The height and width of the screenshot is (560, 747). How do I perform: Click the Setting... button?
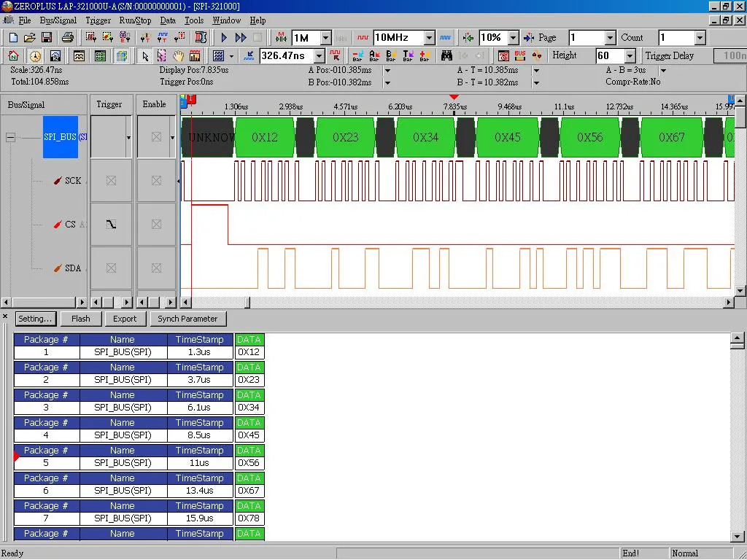click(35, 319)
